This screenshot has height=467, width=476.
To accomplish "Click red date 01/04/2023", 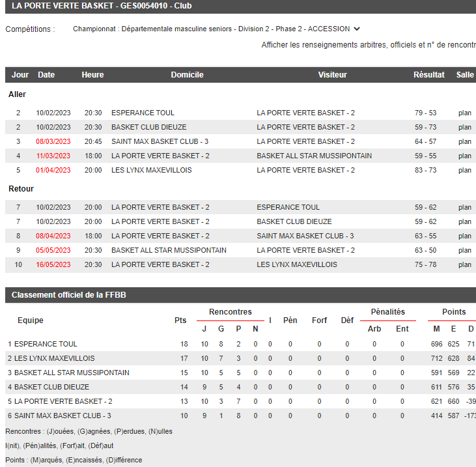I will click(53, 170).
